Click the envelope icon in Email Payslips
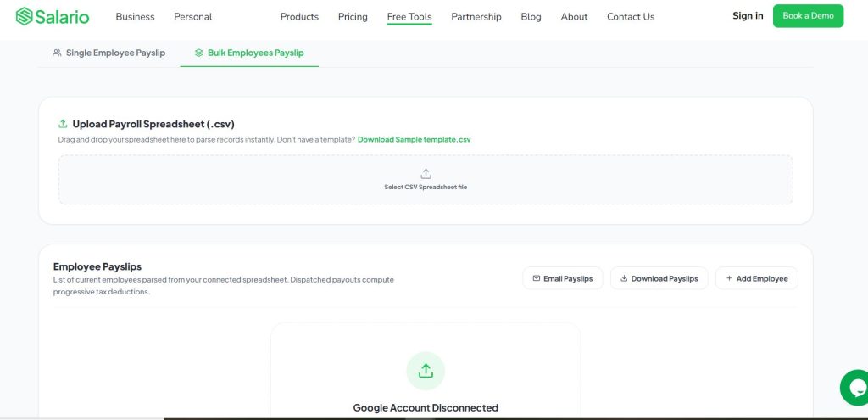The height and width of the screenshot is (420, 868). [x=536, y=278]
